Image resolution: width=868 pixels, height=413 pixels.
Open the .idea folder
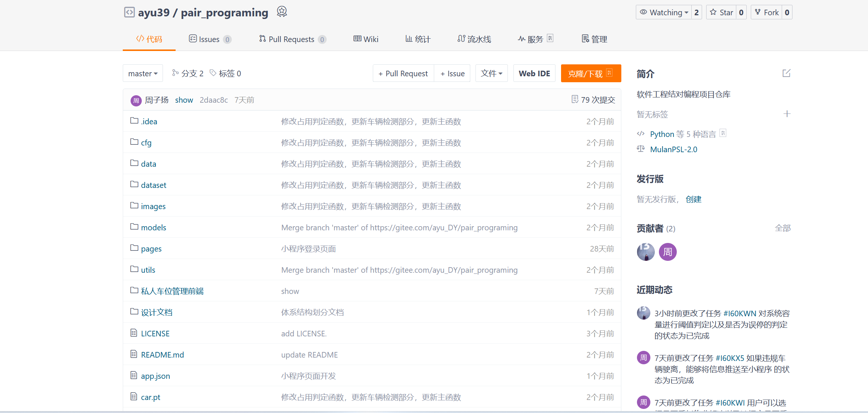pyautogui.click(x=149, y=121)
